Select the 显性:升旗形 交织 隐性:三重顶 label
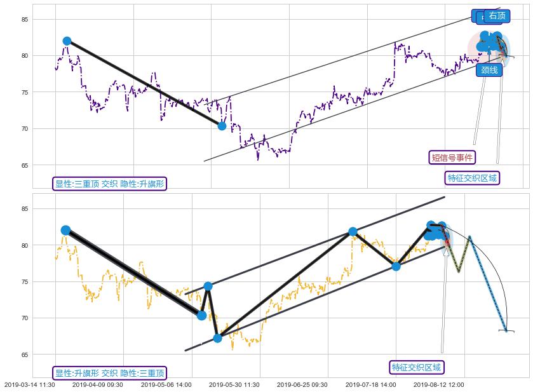Viewport: 533px width, 392px height. pos(109,373)
